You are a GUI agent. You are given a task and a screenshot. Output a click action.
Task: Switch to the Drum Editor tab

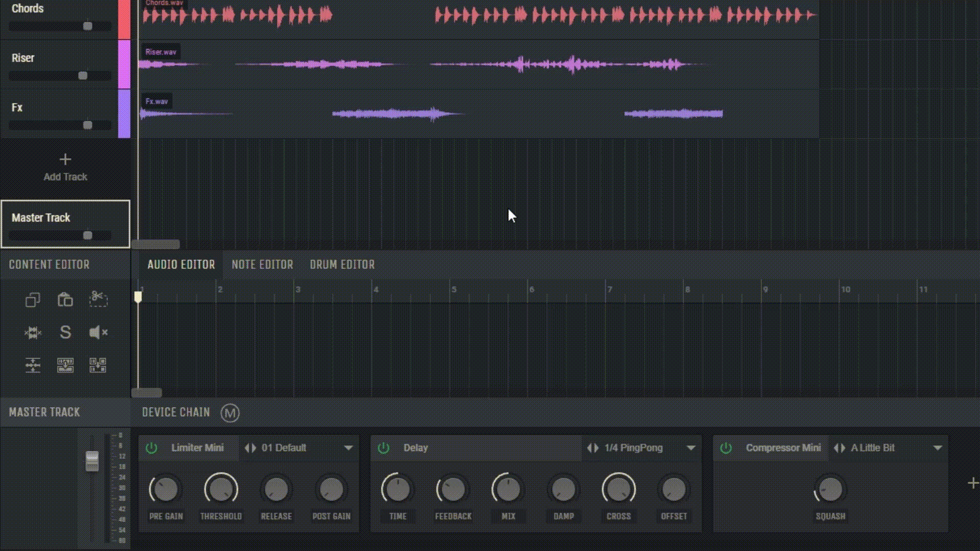click(342, 265)
